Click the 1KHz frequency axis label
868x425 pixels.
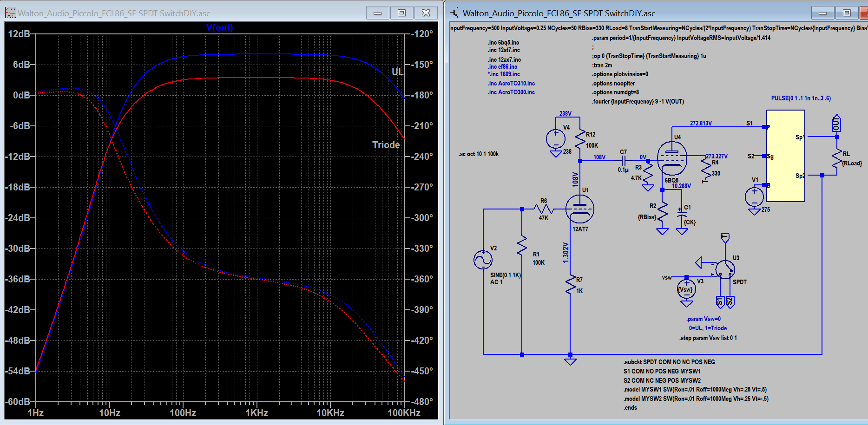click(x=256, y=413)
